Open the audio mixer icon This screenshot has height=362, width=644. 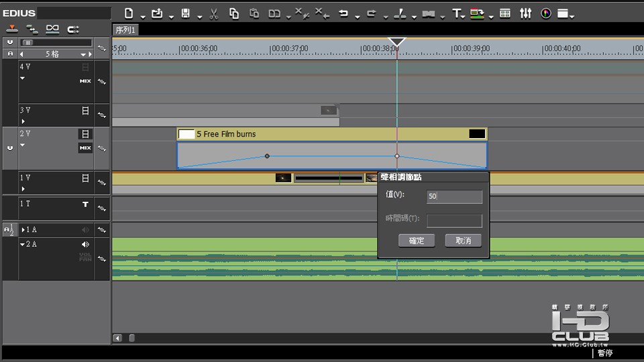tap(526, 13)
